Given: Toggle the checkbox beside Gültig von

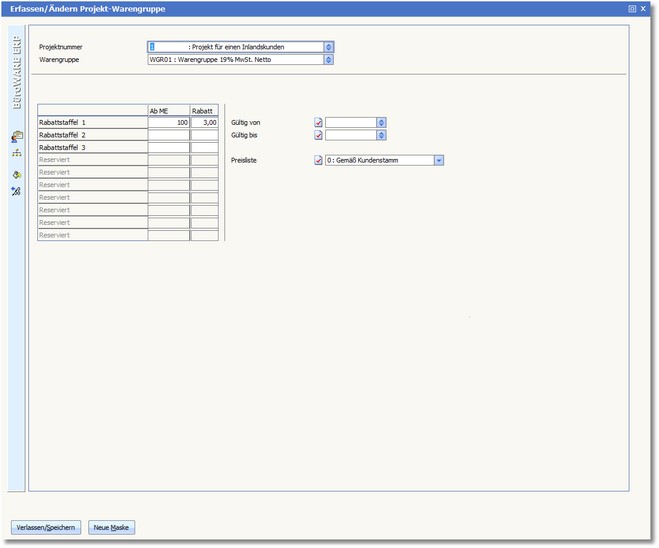Looking at the screenshot, I should (319, 122).
